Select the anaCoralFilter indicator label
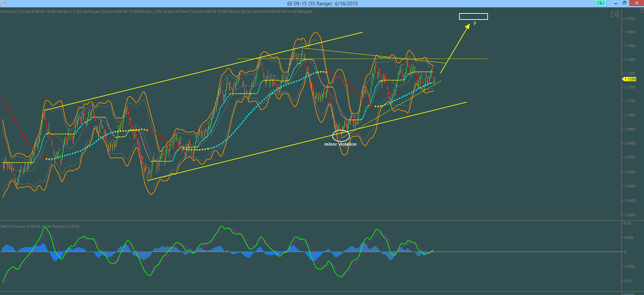This screenshot has height=295, width=644. coord(207,11)
